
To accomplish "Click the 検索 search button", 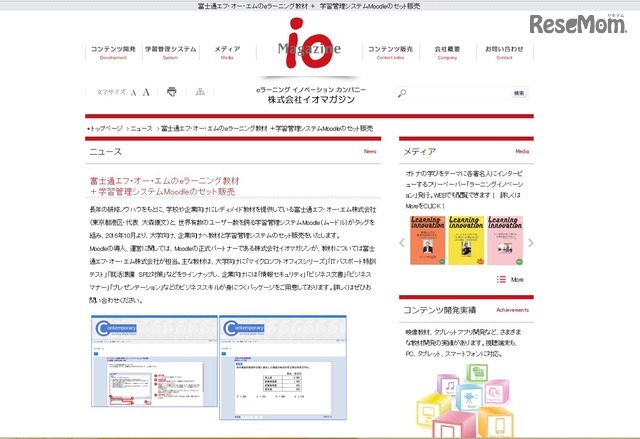I will (519, 93).
